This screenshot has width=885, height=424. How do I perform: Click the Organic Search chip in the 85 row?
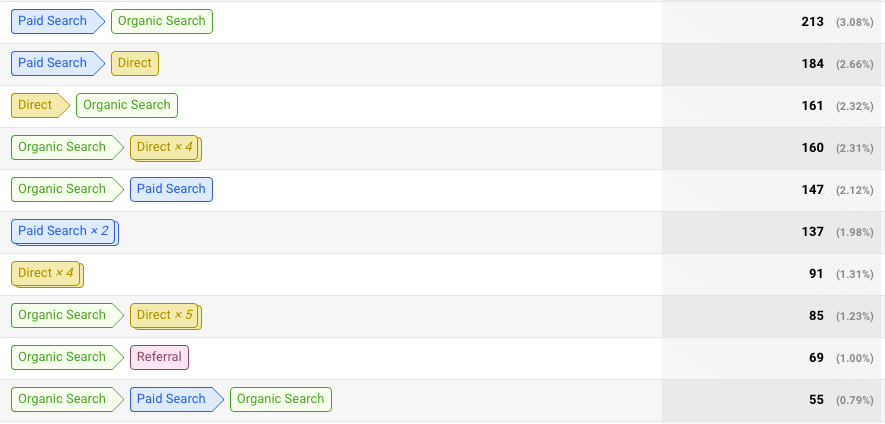tap(67, 316)
